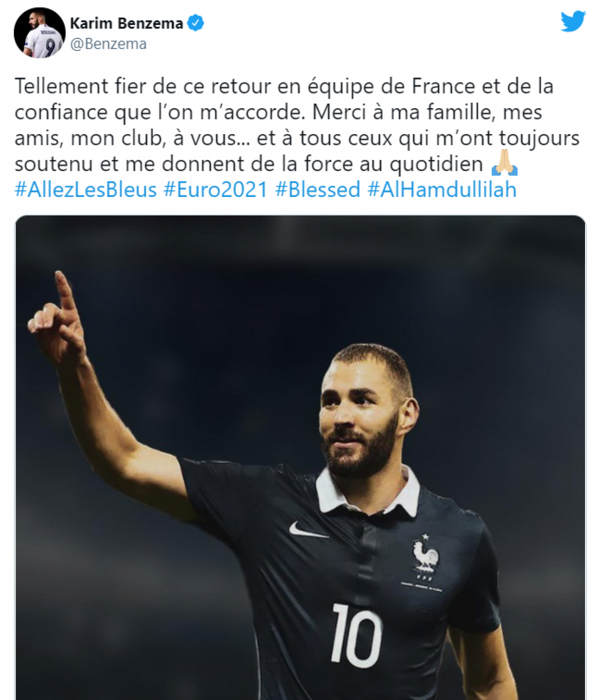Click the folded hands emoji

[504, 163]
